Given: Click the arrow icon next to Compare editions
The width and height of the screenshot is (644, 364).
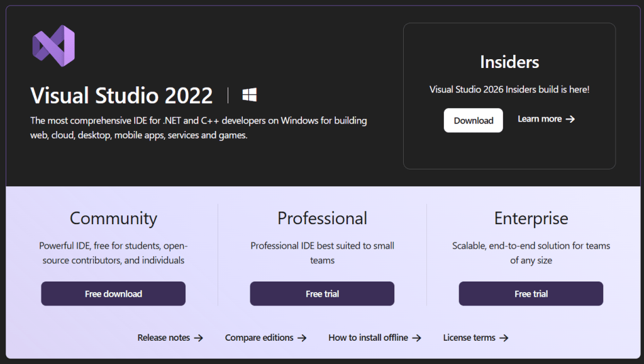Looking at the screenshot, I should [x=303, y=338].
